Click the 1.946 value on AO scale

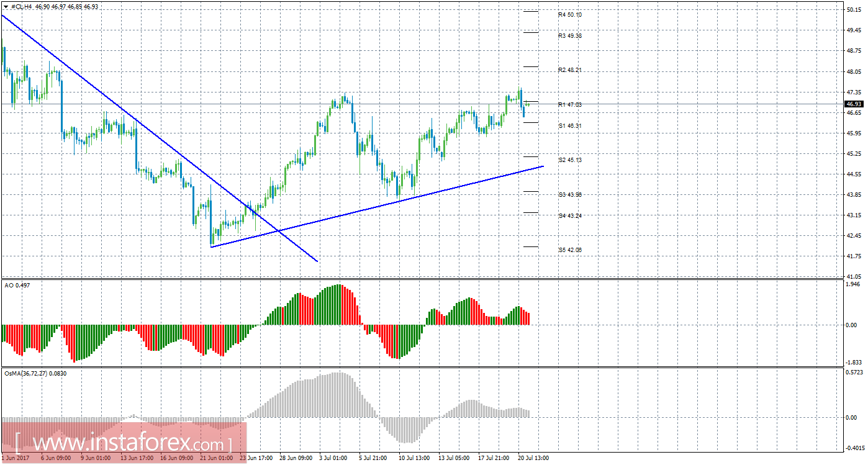click(854, 284)
